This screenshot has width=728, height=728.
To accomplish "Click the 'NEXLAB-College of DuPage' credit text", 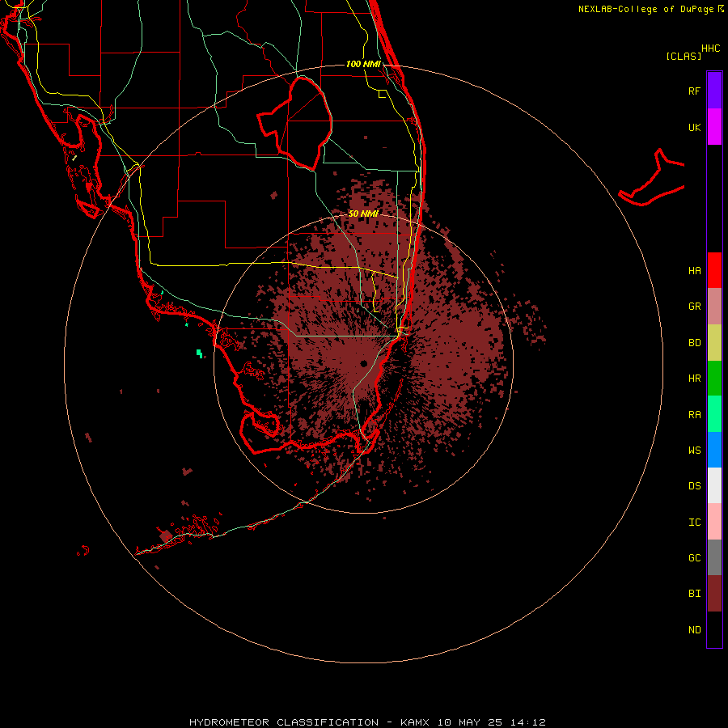I will pyautogui.click(x=646, y=9).
